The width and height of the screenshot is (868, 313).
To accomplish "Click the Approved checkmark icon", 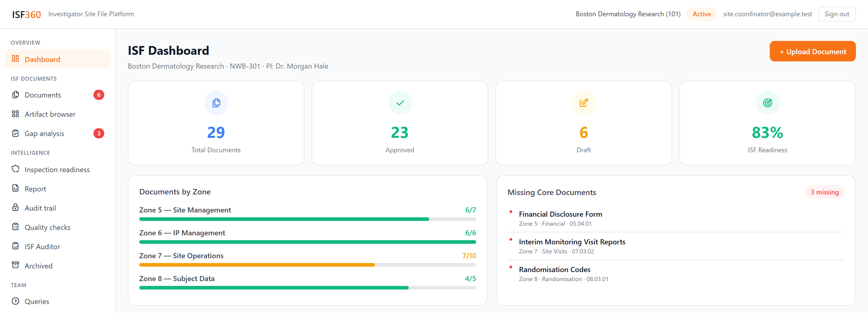I will point(400,103).
